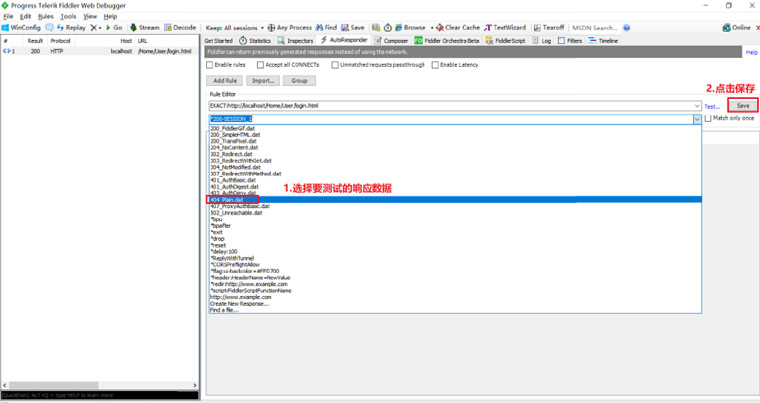The width and height of the screenshot is (760, 403).
Task: Select 302_Redirect.dat response
Action: tap(455, 154)
